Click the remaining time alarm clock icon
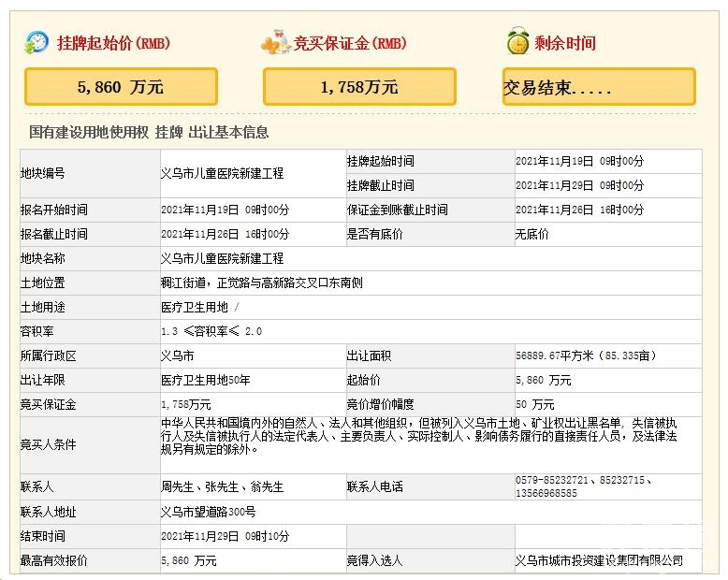Image resolution: width=728 pixels, height=580 pixels. pyautogui.click(x=516, y=42)
